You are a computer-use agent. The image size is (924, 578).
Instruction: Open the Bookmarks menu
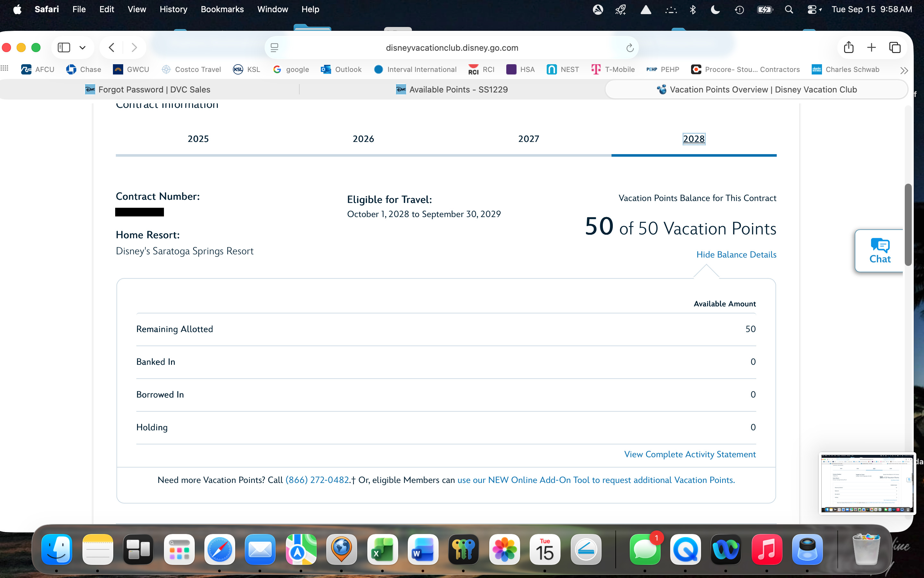click(222, 9)
